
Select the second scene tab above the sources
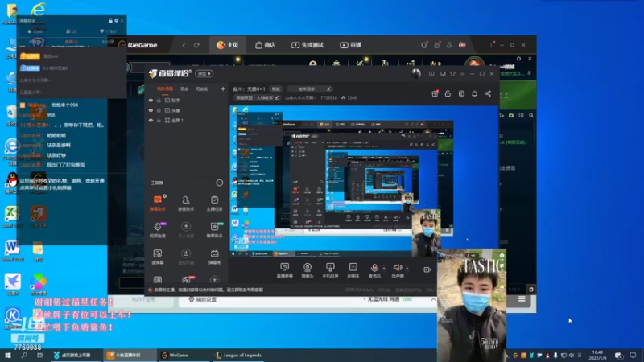184,88
